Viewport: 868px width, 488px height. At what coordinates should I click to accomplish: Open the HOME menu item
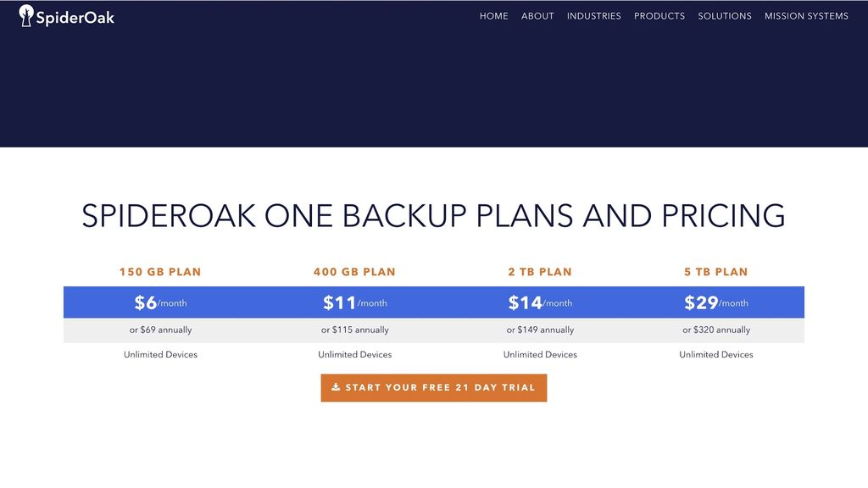493,15
